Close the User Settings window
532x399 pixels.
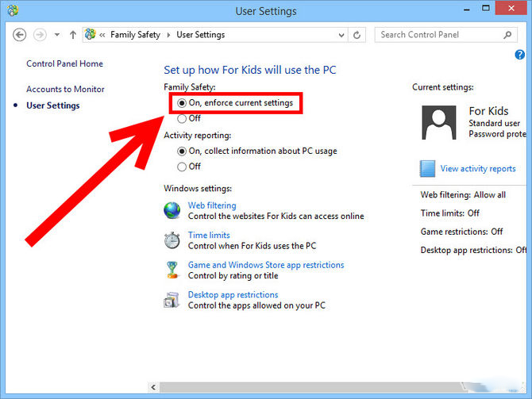[511, 8]
